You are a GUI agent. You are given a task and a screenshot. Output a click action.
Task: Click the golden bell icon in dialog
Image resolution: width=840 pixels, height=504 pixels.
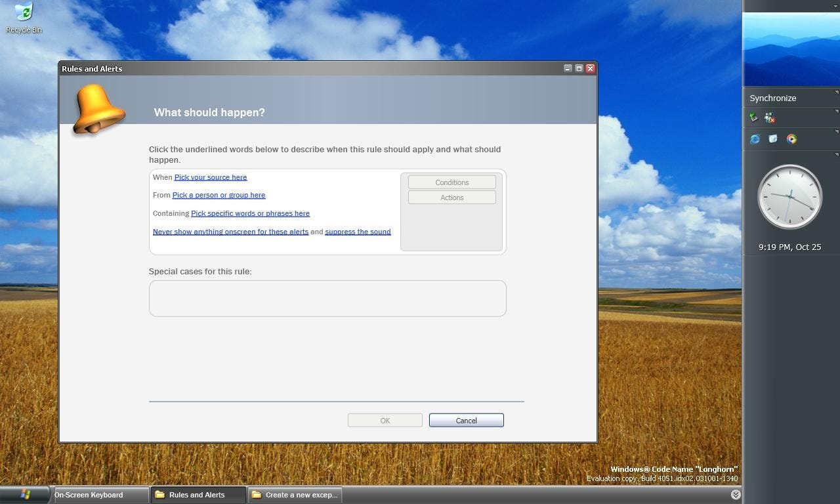pyautogui.click(x=98, y=109)
